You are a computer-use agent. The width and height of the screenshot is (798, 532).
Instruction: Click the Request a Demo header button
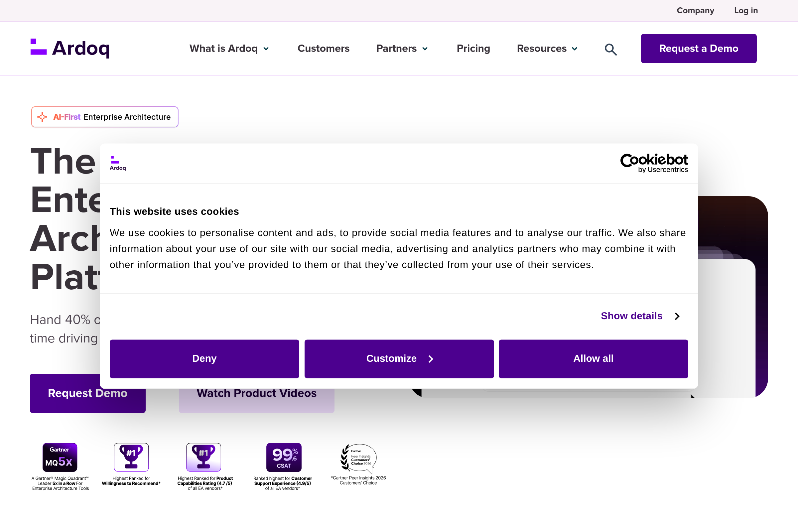(x=699, y=49)
